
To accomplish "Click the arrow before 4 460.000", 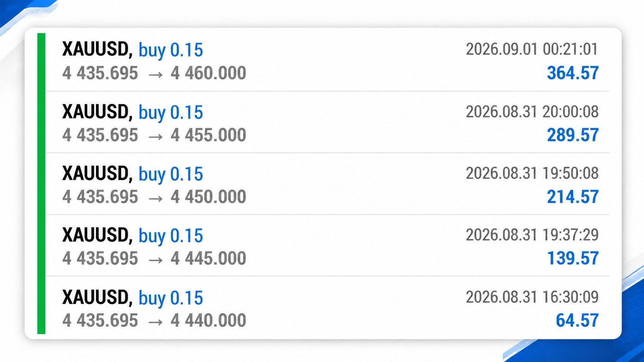I will (x=156, y=75).
